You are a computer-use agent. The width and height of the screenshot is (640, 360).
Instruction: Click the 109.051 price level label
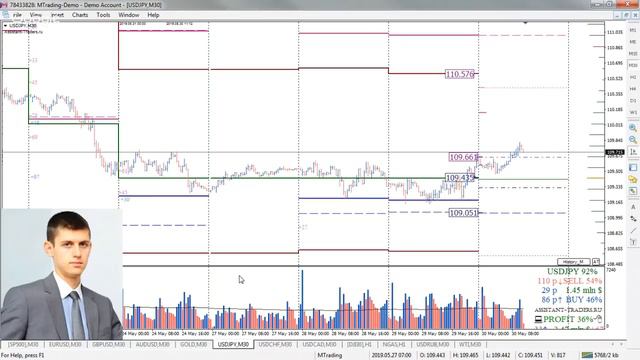[463, 213]
